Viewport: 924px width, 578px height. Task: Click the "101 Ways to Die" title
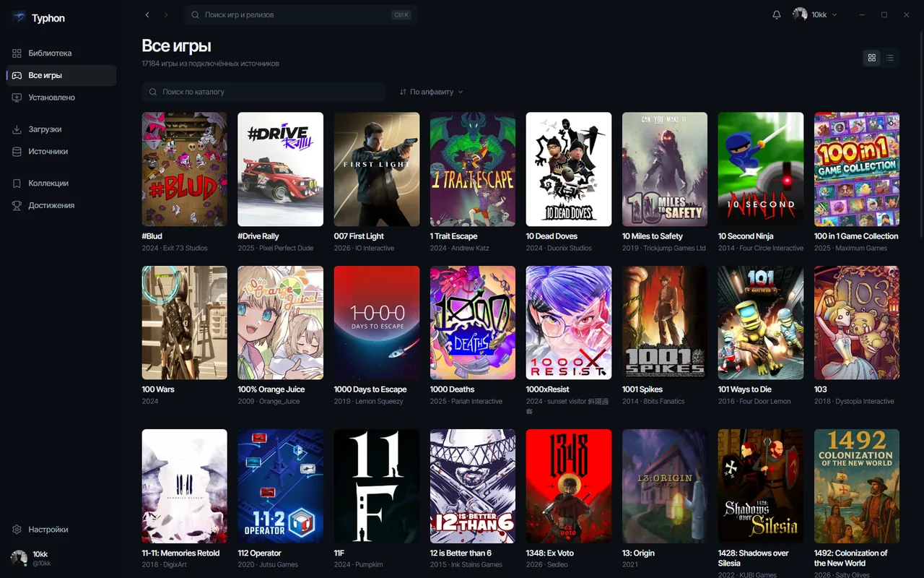click(745, 389)
